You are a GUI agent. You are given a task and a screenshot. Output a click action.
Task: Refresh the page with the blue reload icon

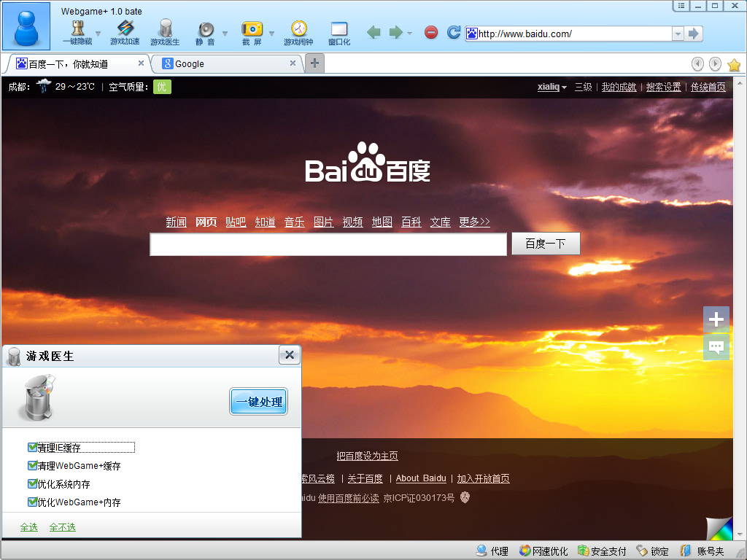[454, 32]
